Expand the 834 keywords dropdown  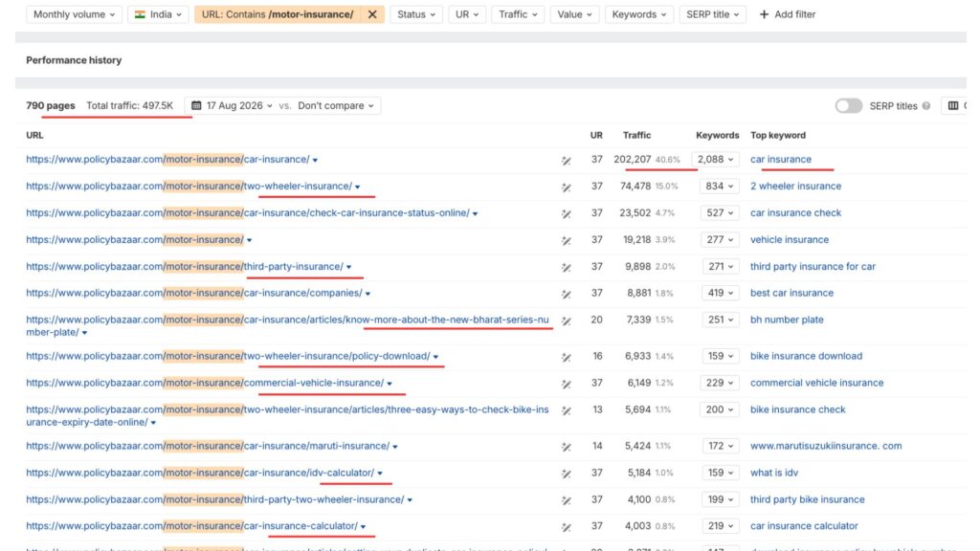(x=720, y=187)
